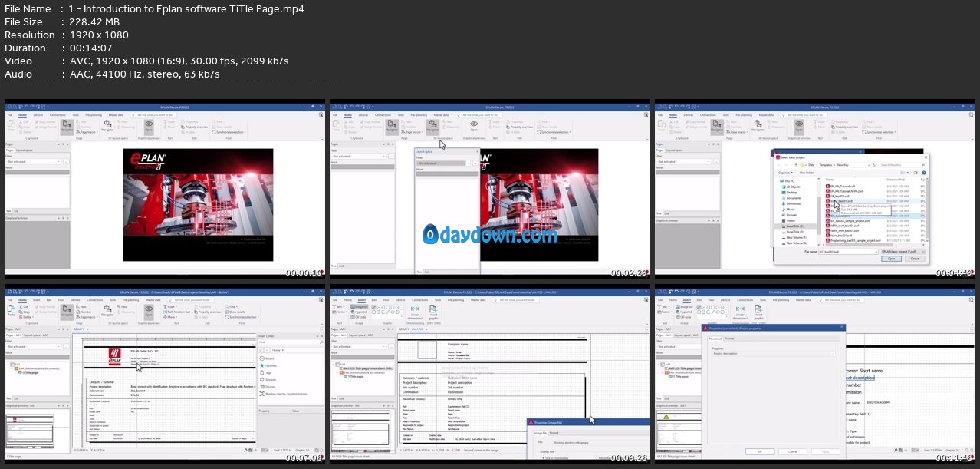
Task: Open 3D Objects folder in file dialog
Action: pyautogui.click(x=791, y=187)
